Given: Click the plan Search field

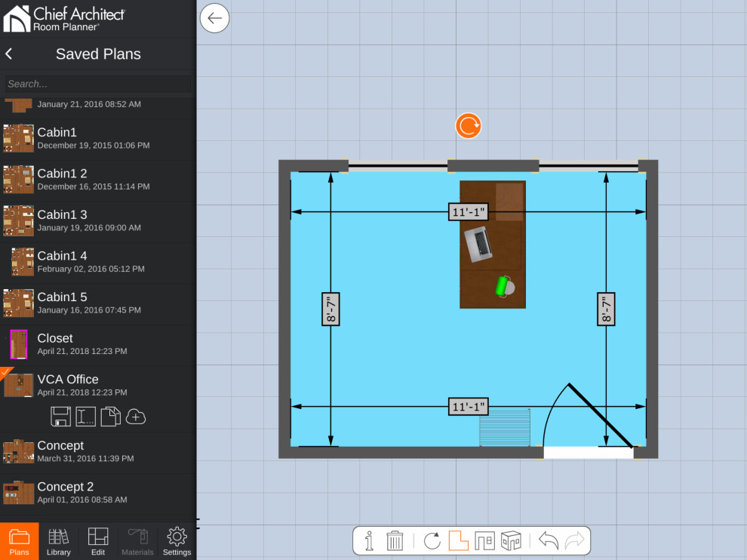Looking at the screenshot, I should coord(97,84).
